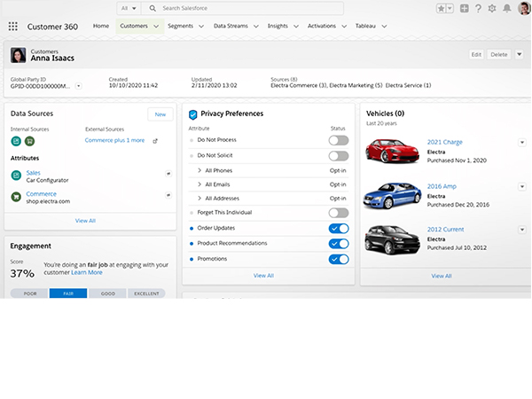
Task: Open the Notifications bell icon
Action: point(506,9)
